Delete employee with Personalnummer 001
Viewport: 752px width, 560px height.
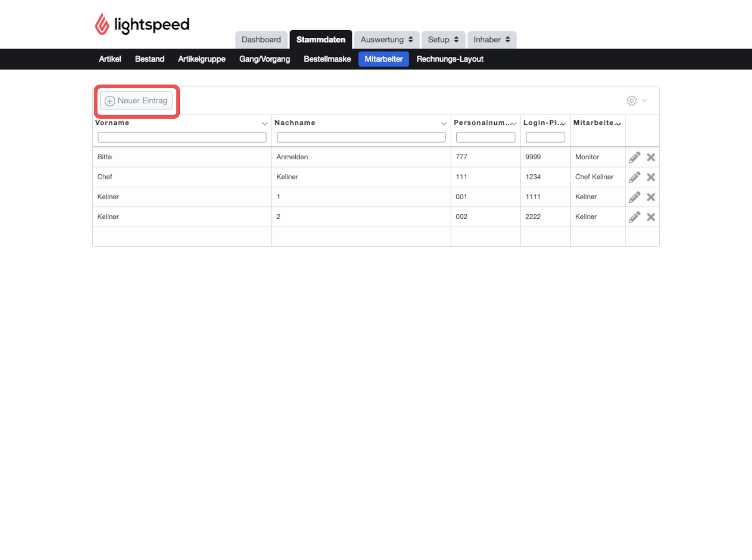pyautogui.click(x=651, y=197)
